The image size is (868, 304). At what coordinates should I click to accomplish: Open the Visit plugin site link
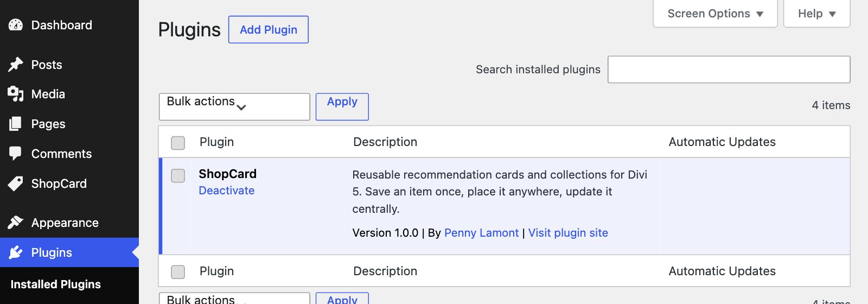[568, 233]
